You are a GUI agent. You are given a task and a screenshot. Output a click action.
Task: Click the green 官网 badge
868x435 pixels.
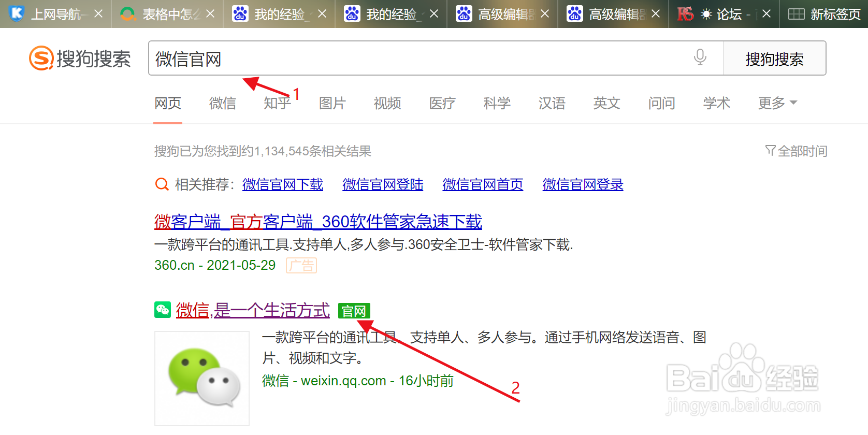point(354,311)
